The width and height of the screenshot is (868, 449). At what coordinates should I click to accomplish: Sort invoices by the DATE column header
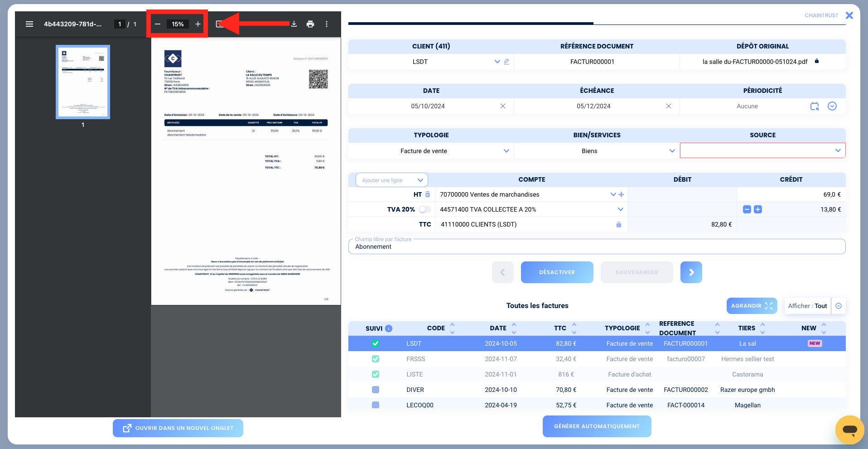click(x=498, y=328)
